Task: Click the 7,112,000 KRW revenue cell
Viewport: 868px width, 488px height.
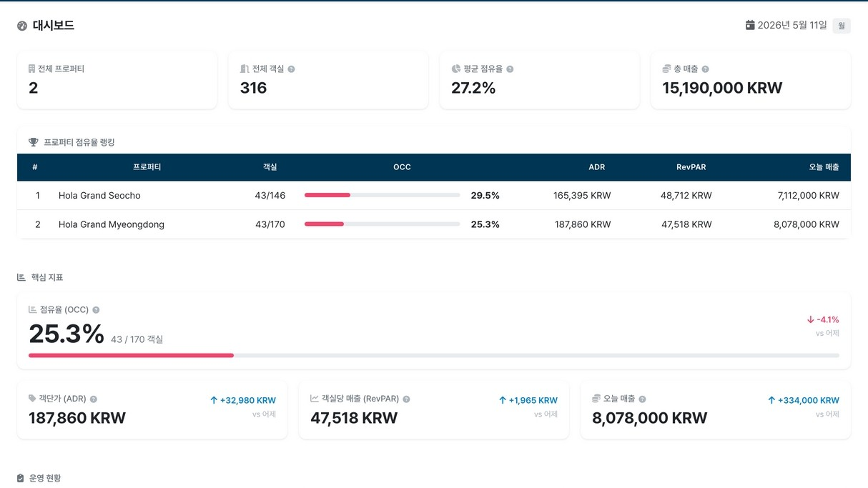Action: [808, 195]
